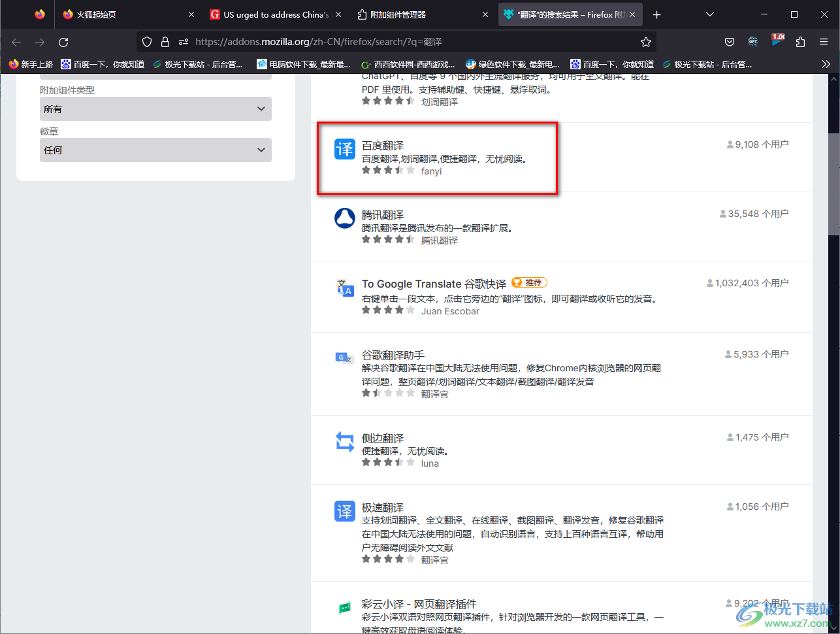
Task: Show more bookmarks with the chevron
Action: (x=826, y=64)
